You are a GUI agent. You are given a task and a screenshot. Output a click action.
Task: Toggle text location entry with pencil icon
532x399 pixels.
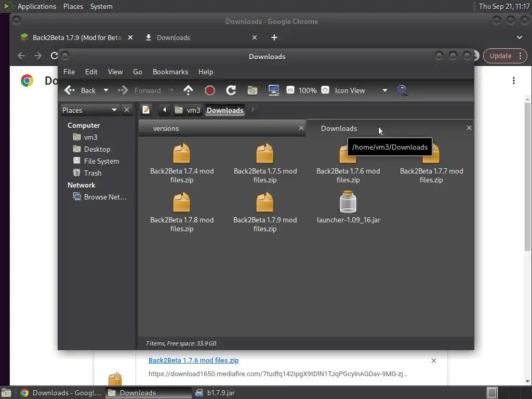coord(146,110)
